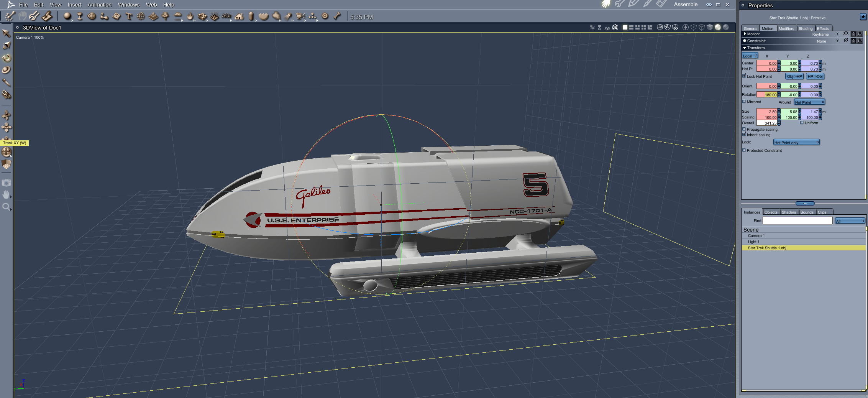Switch to the Modifiers tab
Viewport: 868px width, 398px height.
click(786, 28)
